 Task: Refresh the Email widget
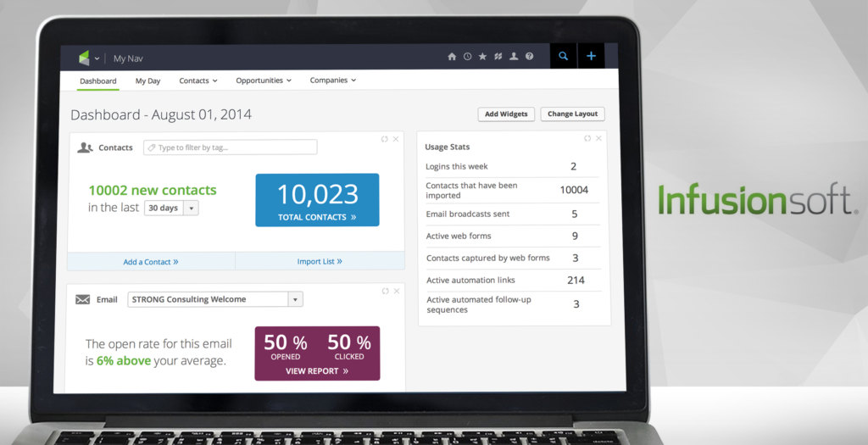click(385, 291)
